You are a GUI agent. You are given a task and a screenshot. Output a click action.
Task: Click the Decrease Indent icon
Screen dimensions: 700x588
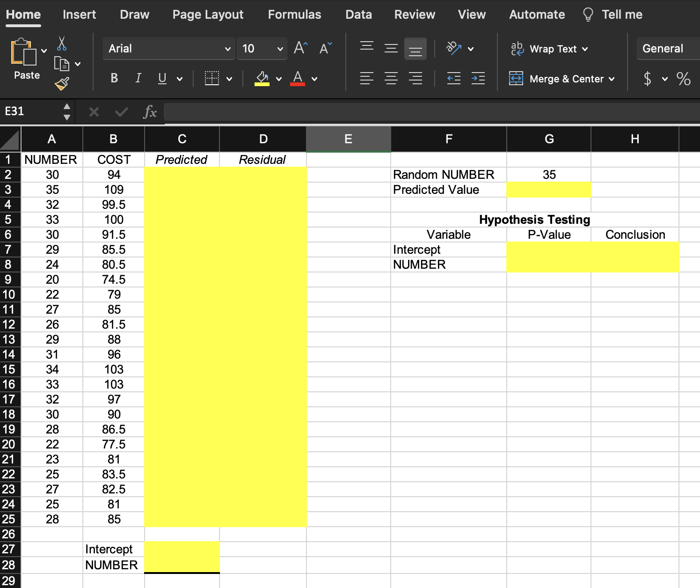coord(453,79)
